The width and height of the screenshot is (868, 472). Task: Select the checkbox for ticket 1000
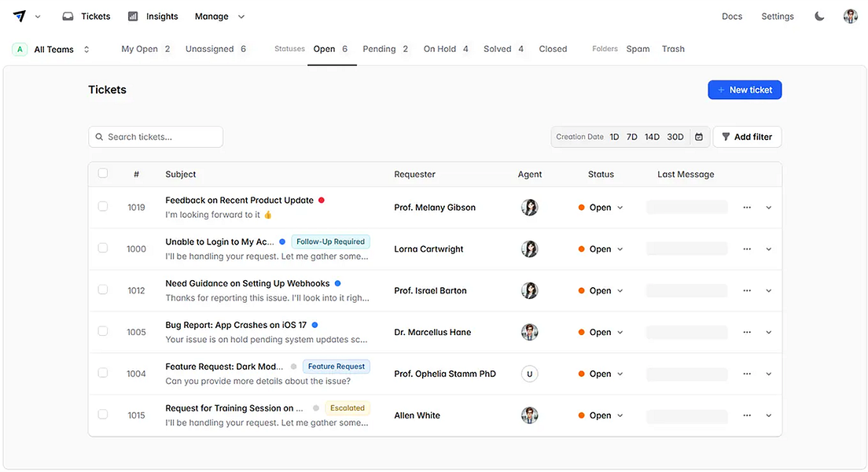[103, 248]
